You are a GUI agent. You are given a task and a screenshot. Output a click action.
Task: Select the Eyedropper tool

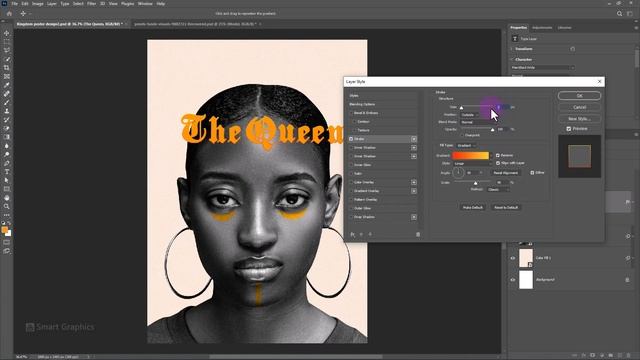click(x=7, y=85)
